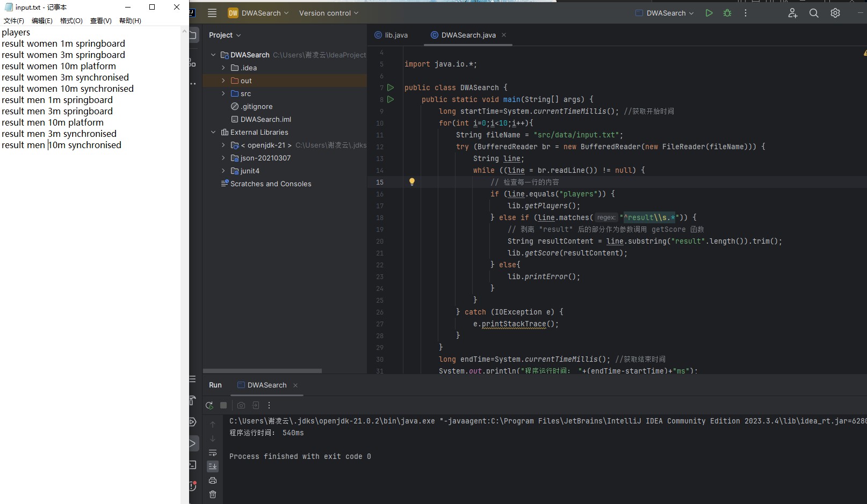Expand the json-20210307 library
The height and width of the screenshot is (504, 867).
click(223, 158)
